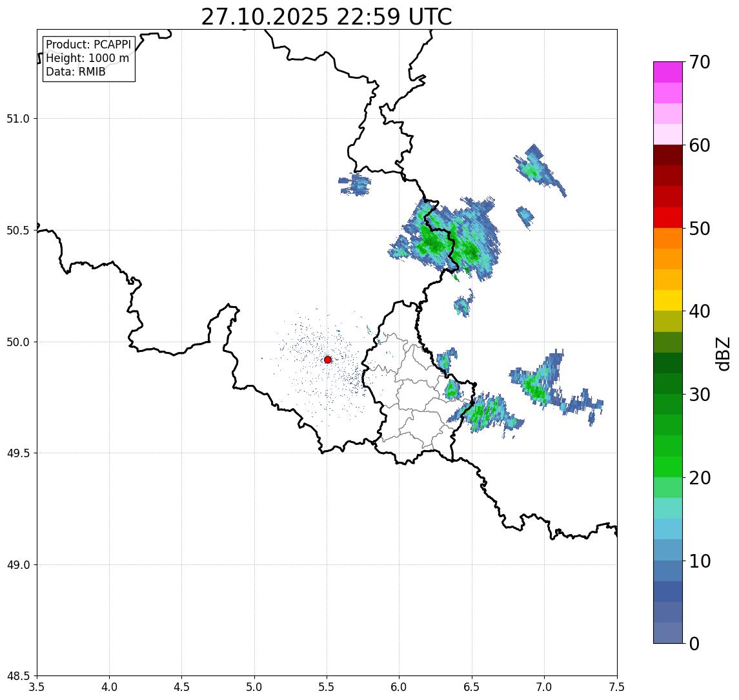Image resolution: width=739 pixels, height=700 pixels.
Task: Click the dark maroon swatch just below 60
Action: 668,155
